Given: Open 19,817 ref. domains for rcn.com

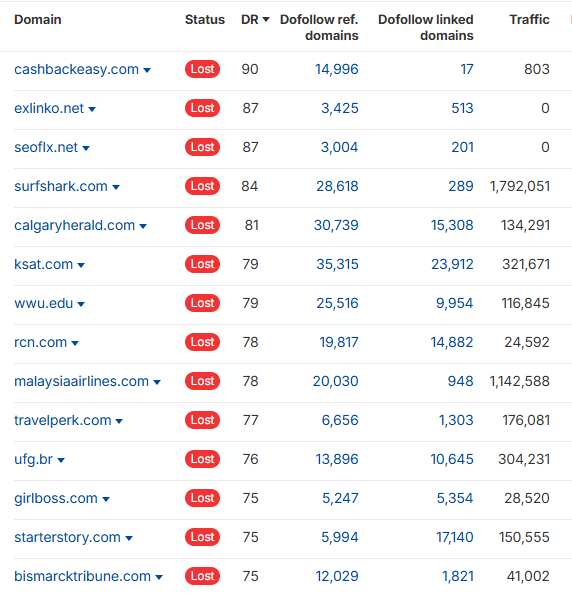Looking at the screenshot, I should [x=339, y=342].
